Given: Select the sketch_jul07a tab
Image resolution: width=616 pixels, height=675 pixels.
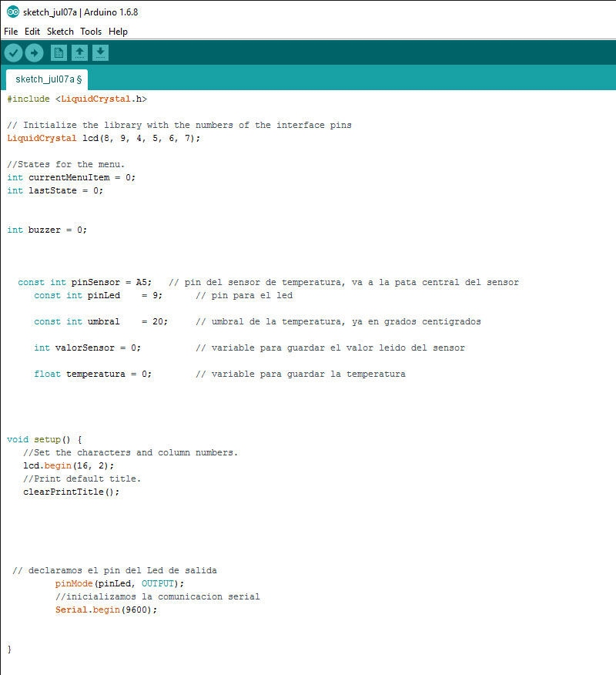Looking at the screenshot, I should [47, 79].
